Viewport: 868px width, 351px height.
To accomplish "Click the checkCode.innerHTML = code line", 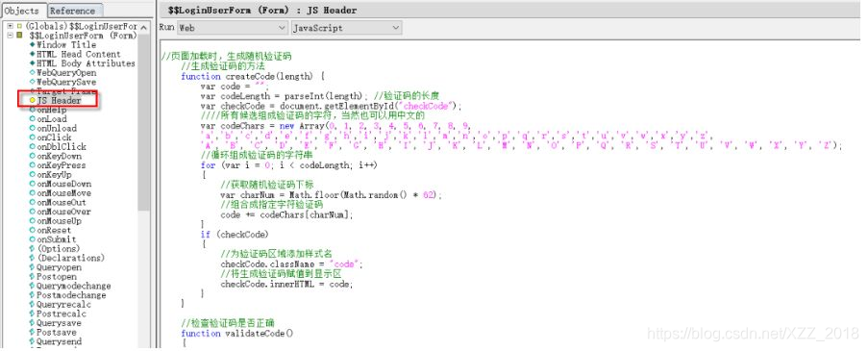I will [x=286, y=284].
